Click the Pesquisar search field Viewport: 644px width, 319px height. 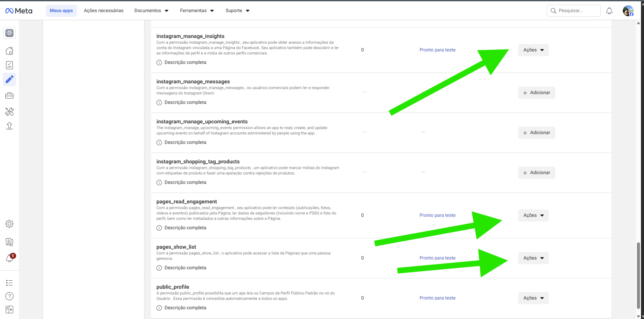[573, 11]
